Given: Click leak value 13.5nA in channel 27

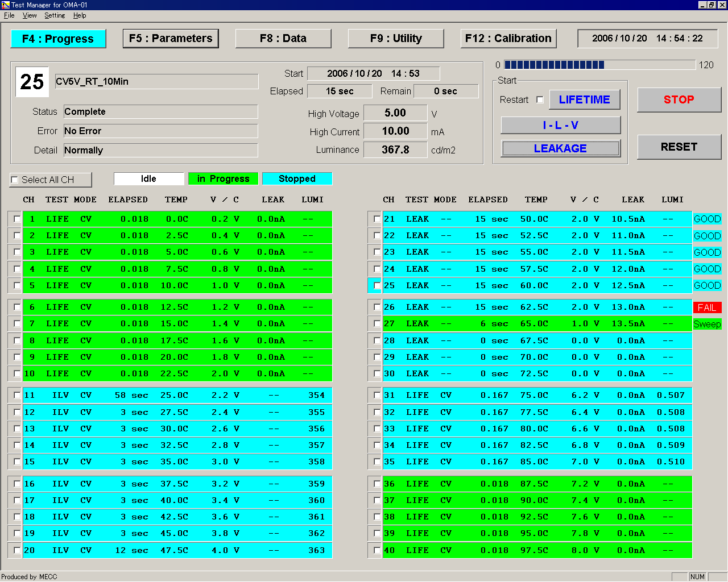Looking at the screenshot, I should 628,323.
